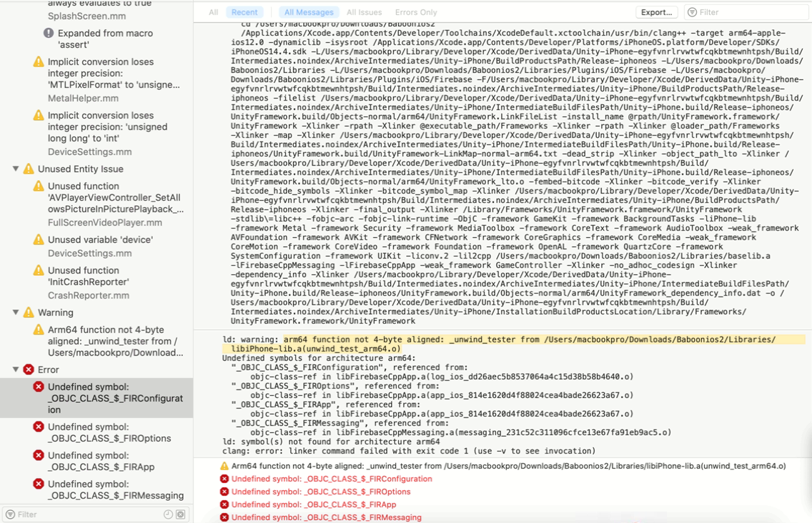
Task: Click error icon on log's FIROptions row
Action: tap(224, 492)
